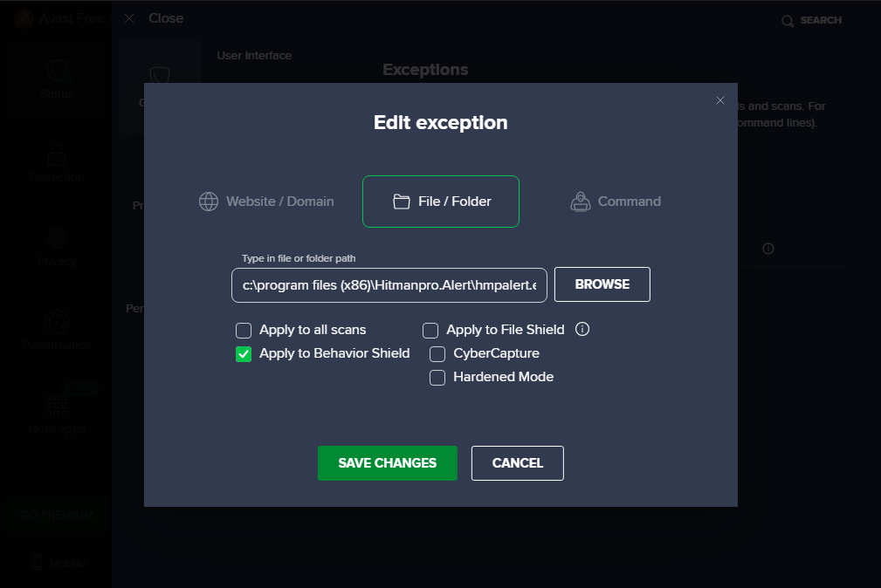Open Privacy fingerprint section in sidebar

point(57,247)
